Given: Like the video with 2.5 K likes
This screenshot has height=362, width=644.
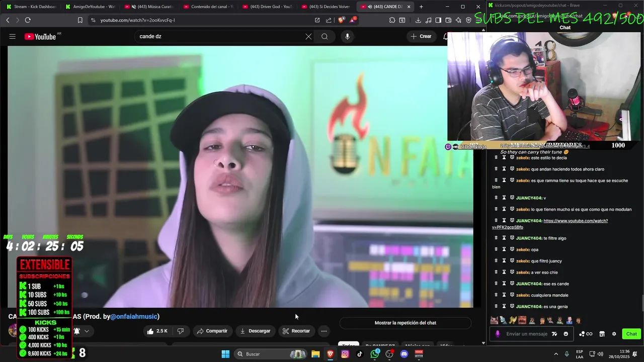Looking at the screenshot, I should (x=157, y=331).
